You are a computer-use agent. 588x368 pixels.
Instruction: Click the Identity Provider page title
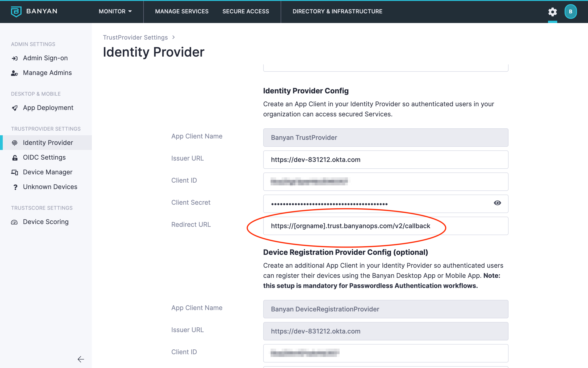(x=154, y=52)
